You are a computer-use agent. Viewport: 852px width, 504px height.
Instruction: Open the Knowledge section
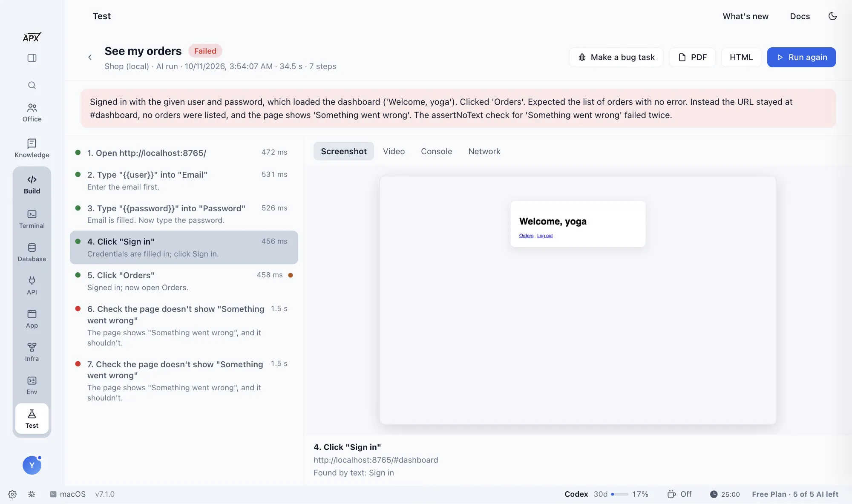[x=32, y=149]
